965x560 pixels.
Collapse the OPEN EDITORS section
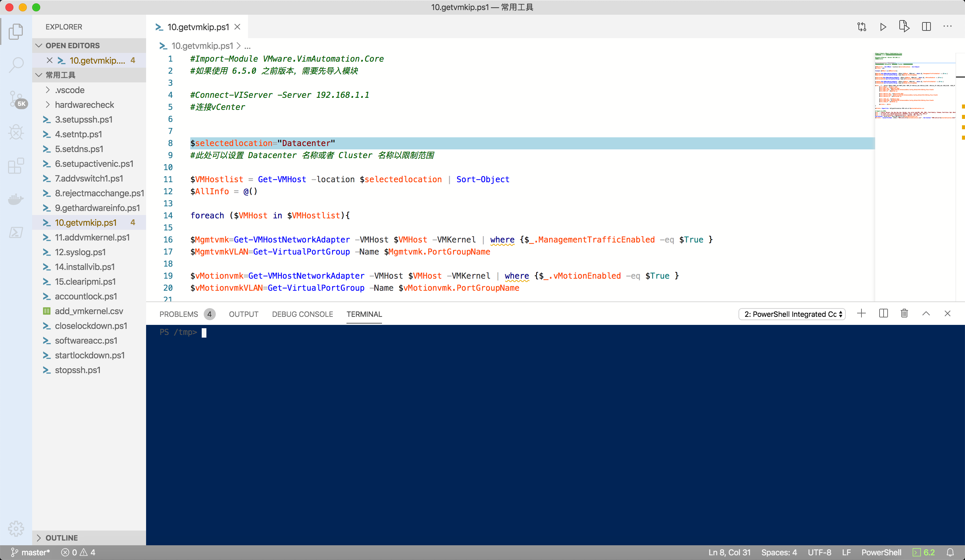[x=89, y=46]
